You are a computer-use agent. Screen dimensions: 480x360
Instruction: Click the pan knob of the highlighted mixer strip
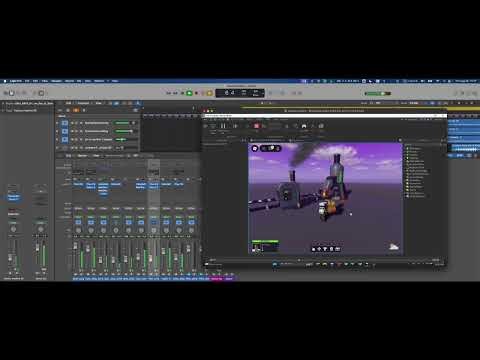[x=154, y=230]
